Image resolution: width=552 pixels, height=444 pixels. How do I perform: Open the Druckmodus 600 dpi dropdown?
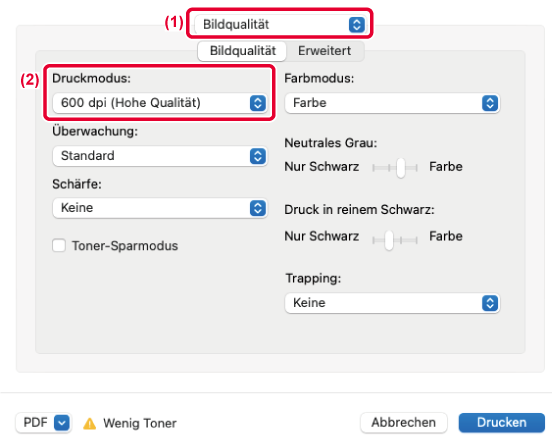(x=160, y=103)
